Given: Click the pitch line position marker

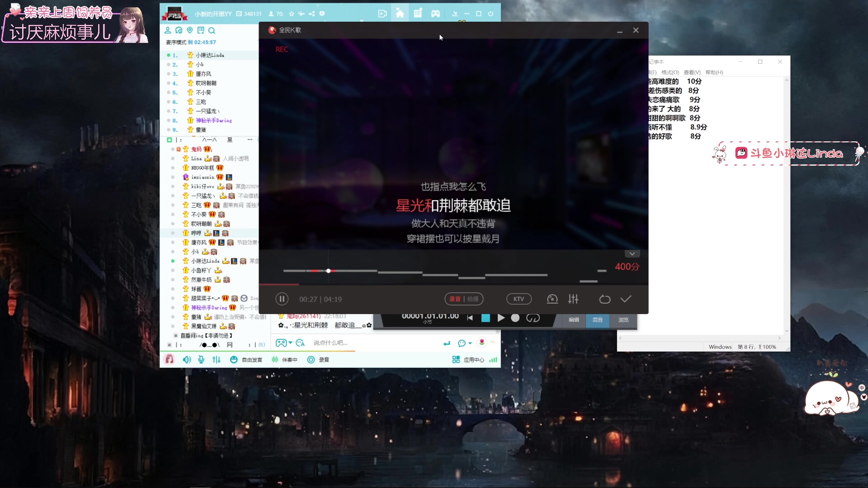Looking at the screenshot, I should tap(329, 271).
